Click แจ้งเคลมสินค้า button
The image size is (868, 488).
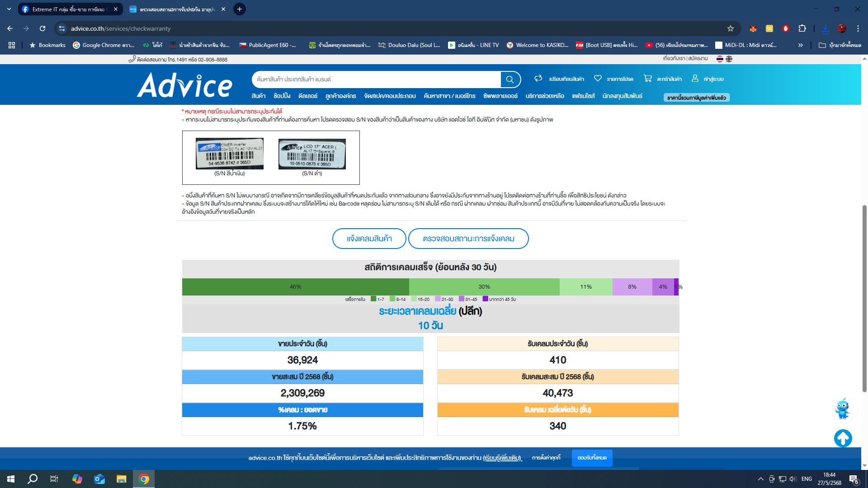(x=369, y=239)
